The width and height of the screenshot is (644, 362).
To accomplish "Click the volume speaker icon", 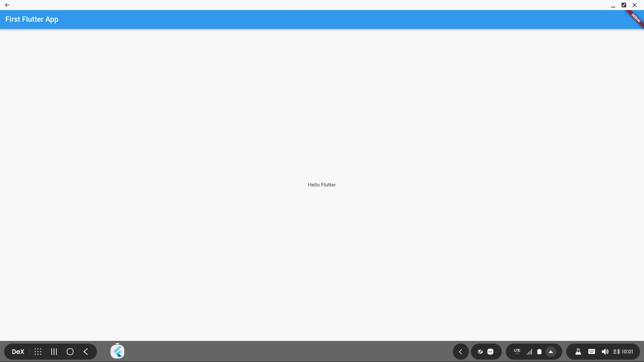I will (x=605, y=352).
